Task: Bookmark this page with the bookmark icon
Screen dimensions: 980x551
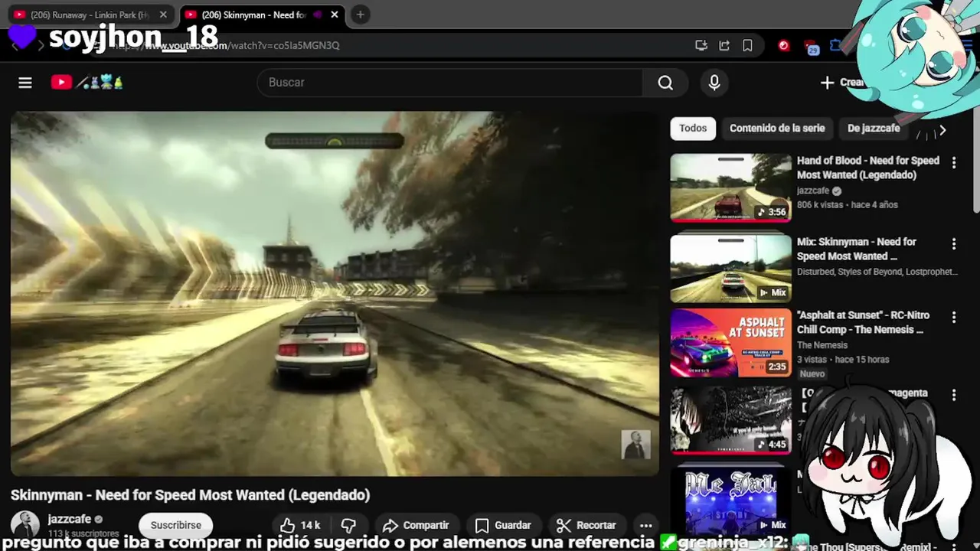Action: (747, 45)
